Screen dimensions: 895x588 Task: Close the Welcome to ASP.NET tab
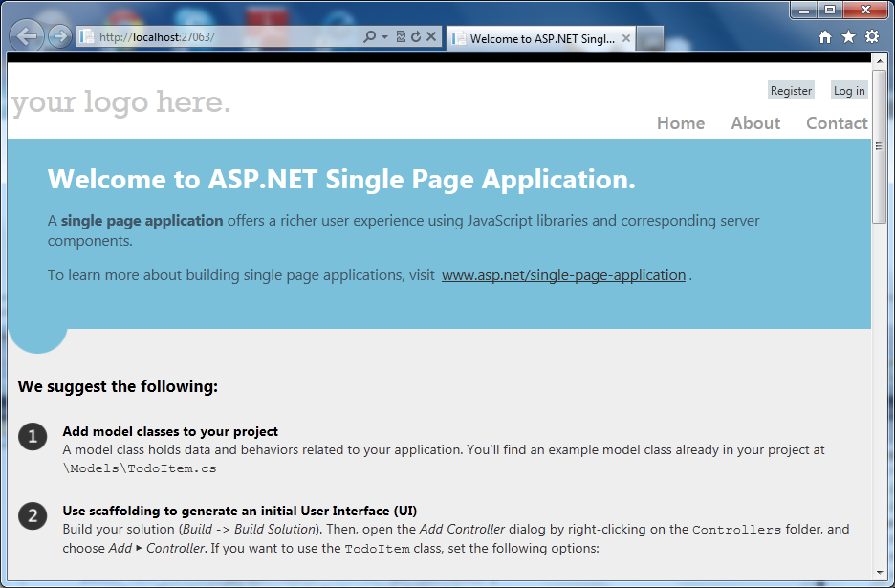[x=626, y=38]
